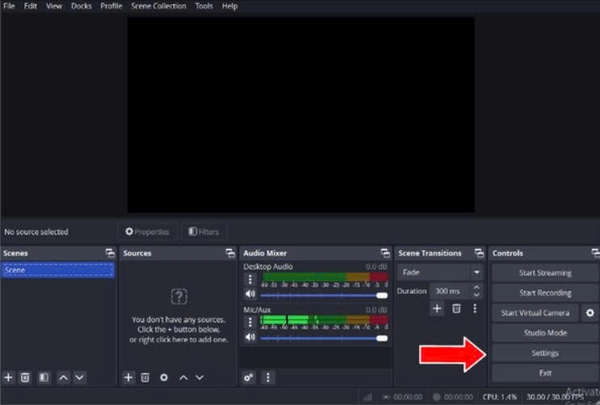Add a new scene with plus icon
Image resolution: width=600 pixels, height=405 pixels.
click(x=9, y=377)
